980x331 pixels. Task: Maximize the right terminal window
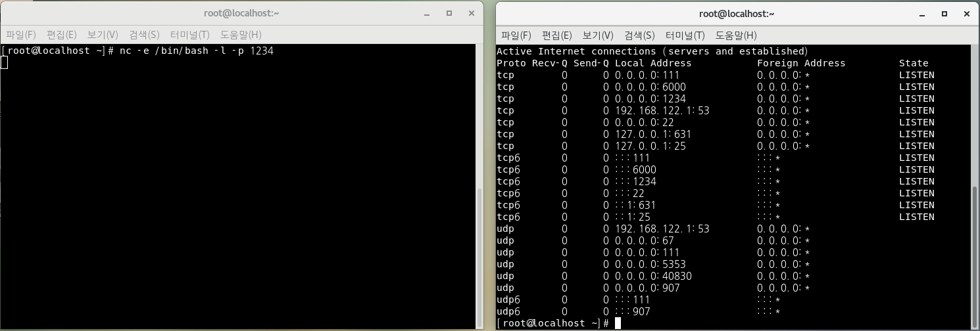(x=944, y=13)
